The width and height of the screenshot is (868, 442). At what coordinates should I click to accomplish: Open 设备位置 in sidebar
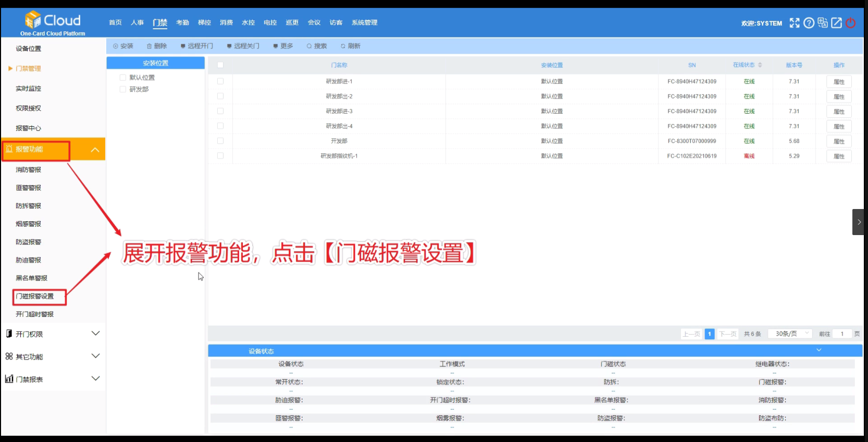28,48
